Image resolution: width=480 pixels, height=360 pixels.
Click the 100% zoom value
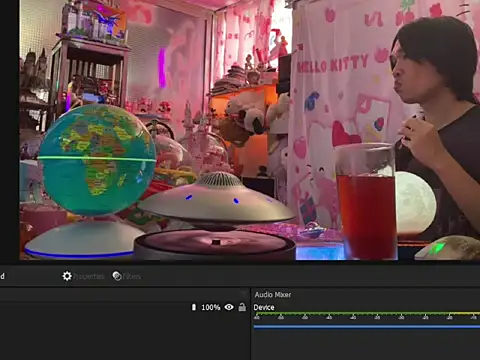[x=211, y=307]
